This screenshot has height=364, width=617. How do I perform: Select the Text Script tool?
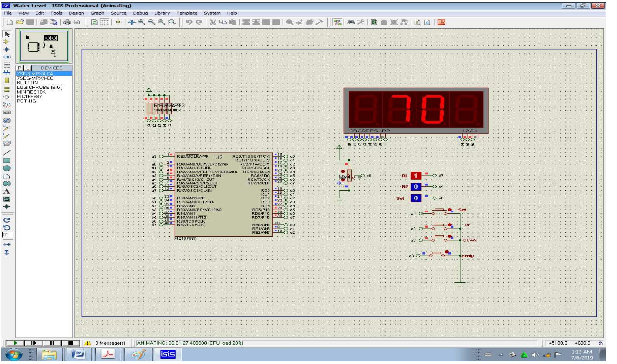click(7, 65)
